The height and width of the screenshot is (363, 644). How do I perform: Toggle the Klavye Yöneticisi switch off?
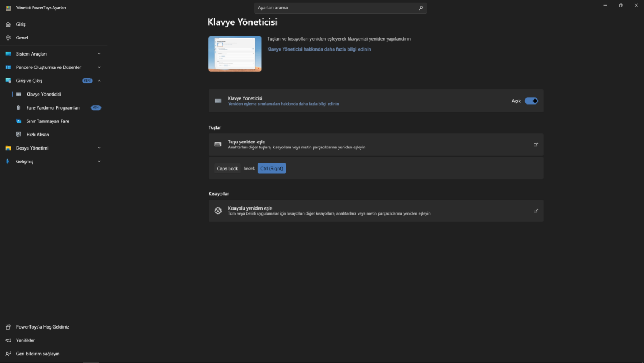tap(531, 101)
